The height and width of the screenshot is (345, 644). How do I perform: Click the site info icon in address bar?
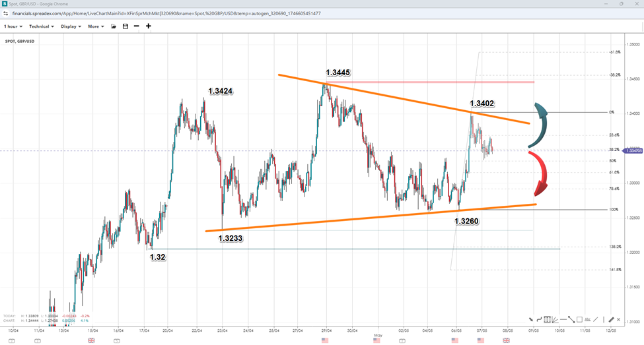tap(6, 13)
